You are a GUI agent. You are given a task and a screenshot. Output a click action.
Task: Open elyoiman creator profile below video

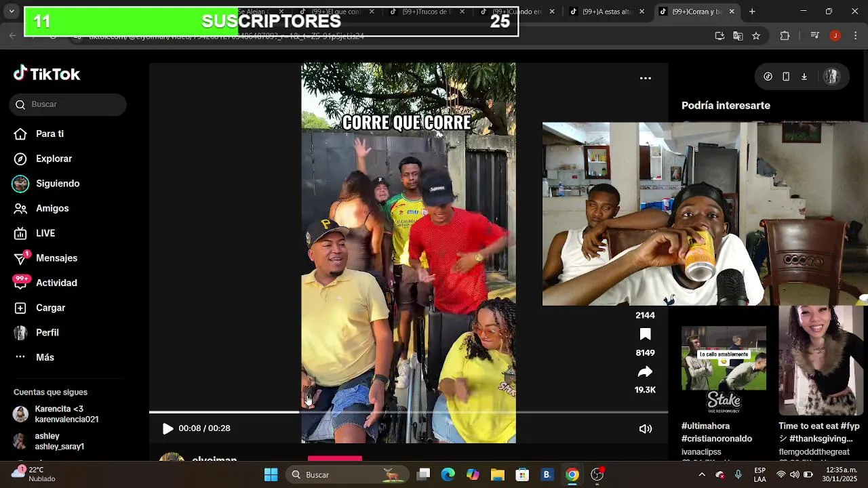(x=214, y=460)
